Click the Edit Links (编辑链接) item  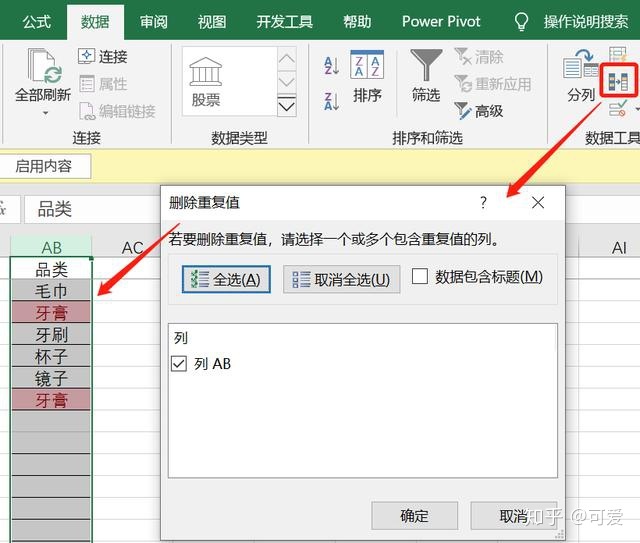click(x=117, y=111)
